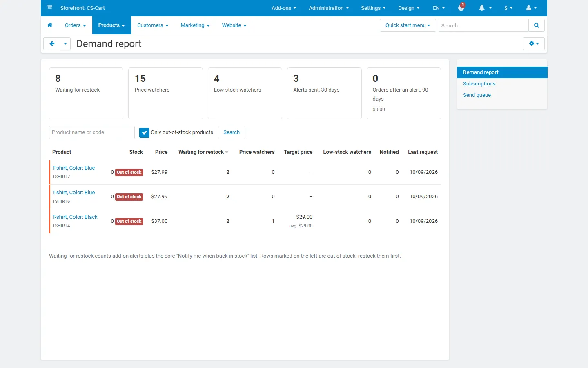Viewport: 588px width, 368px height.
Task: Go to the home dashboard icon
Action: [x=50, y=25]
